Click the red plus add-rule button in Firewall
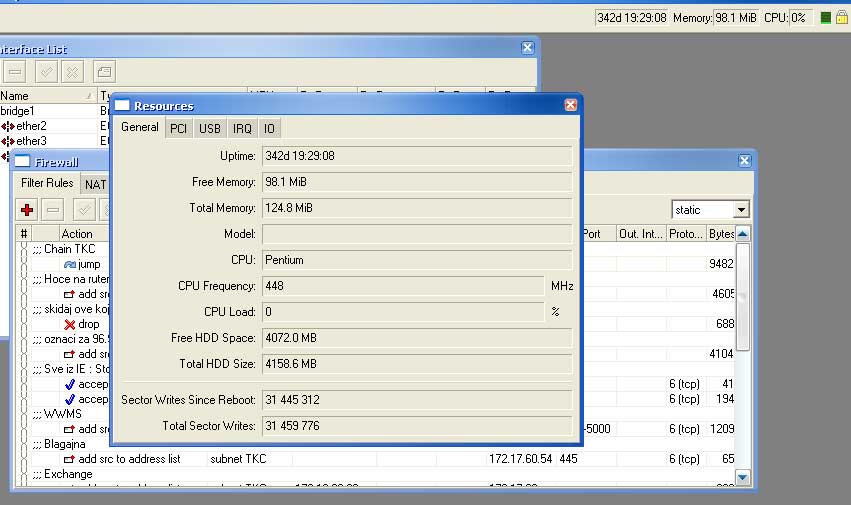The width and height of the screenshot is (851, 505). 27,210
